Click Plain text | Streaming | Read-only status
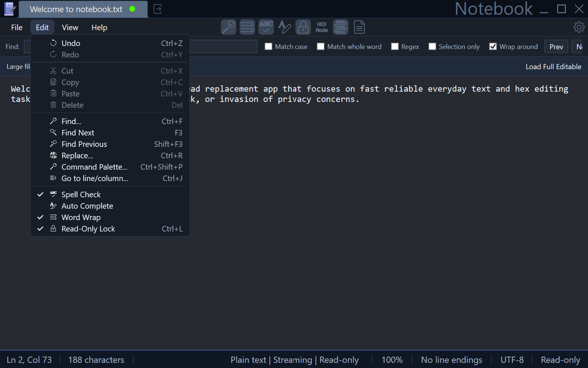The width and height of the screenshot is (588, 368). tap(295, 360)
